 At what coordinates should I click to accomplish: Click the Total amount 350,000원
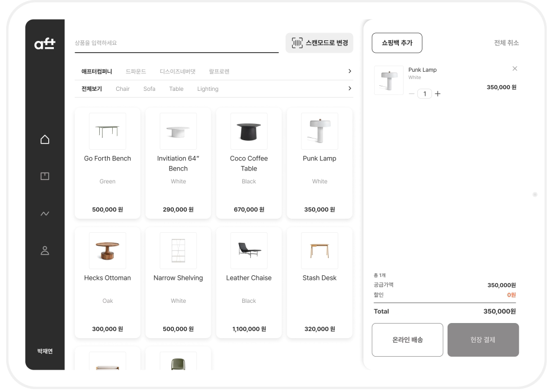[x=499, y=311]
